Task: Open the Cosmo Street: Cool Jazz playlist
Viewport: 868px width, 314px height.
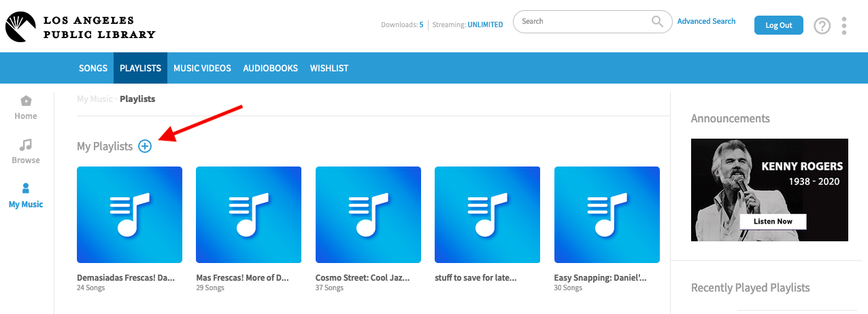Action: pyautogui.click(x=368, y=215)
